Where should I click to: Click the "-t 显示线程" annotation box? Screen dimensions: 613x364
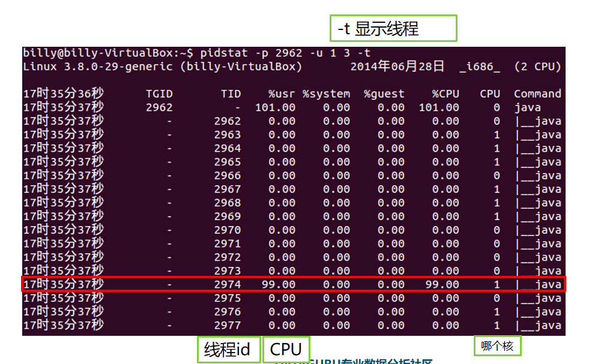pyautogui.click(x=393, y=28)
